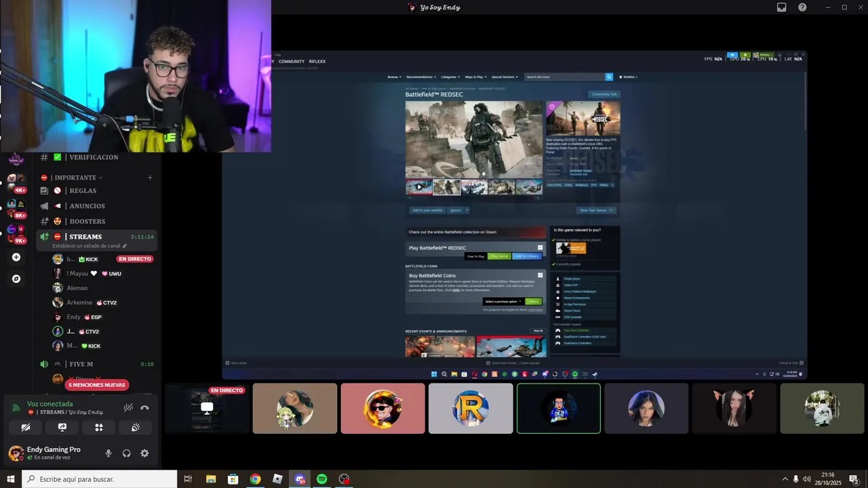Open Spotify from Windows taskbar

(322, 479)
